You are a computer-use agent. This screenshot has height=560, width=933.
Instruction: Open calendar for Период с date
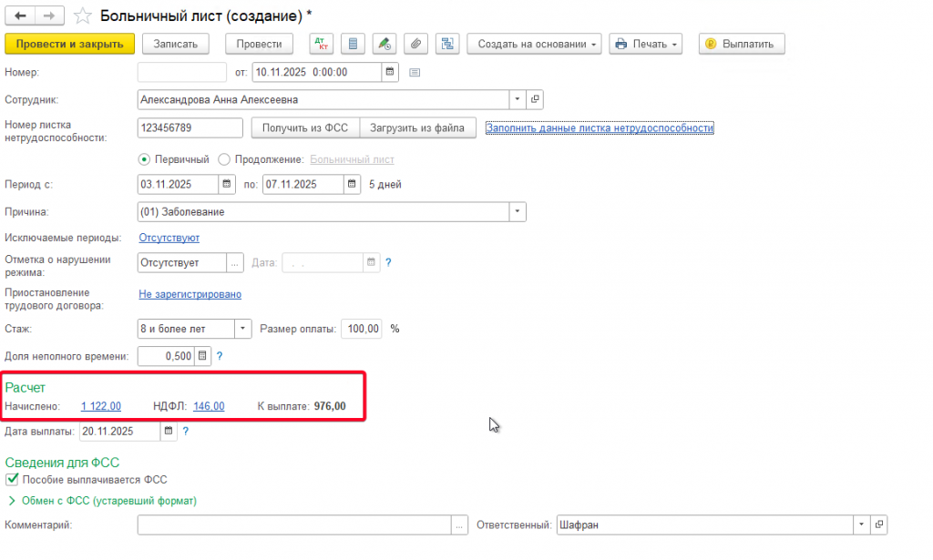pyautogui.click(x=227, y=184)
